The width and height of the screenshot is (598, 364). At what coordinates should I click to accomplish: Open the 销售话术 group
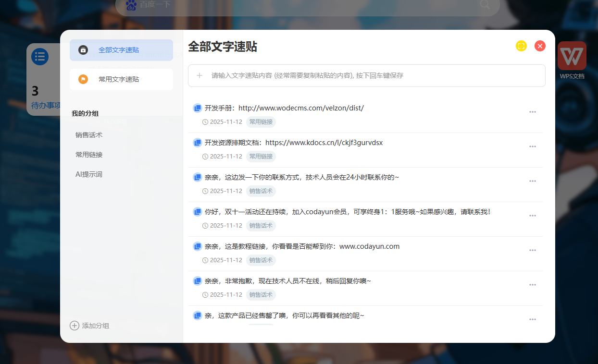click(89, 135)
